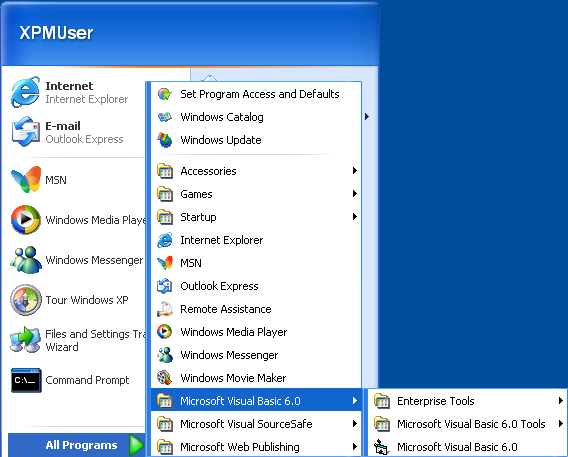This screenshot has height=457, width=568.
Task: Click the Games label
Action: pos(196,194)
